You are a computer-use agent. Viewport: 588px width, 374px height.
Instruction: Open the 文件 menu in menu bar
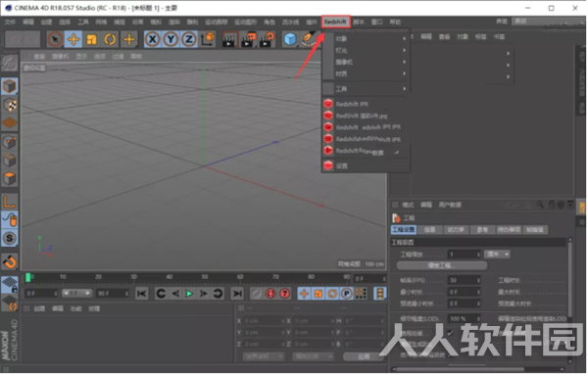click(10, 22)
